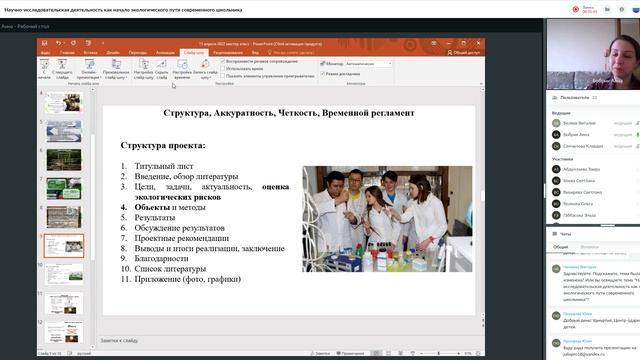Click the recording indicator icon in webinar header
Screen dimensions: 640x360
point(576,9)
